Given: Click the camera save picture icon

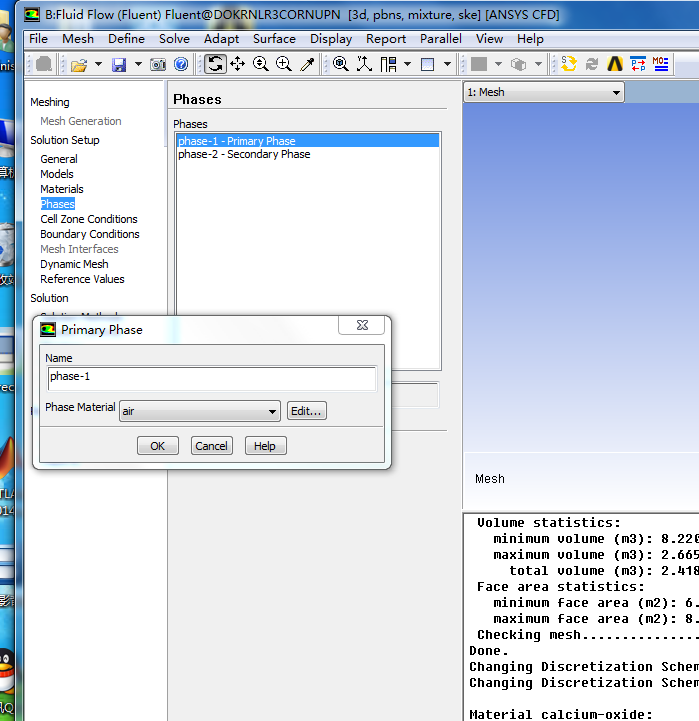Looking at the screenshot, I should coord(158,64).
